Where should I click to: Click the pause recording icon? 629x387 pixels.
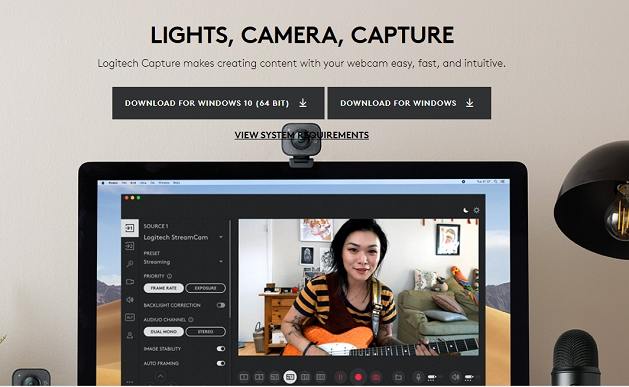[x=340, y=377]
